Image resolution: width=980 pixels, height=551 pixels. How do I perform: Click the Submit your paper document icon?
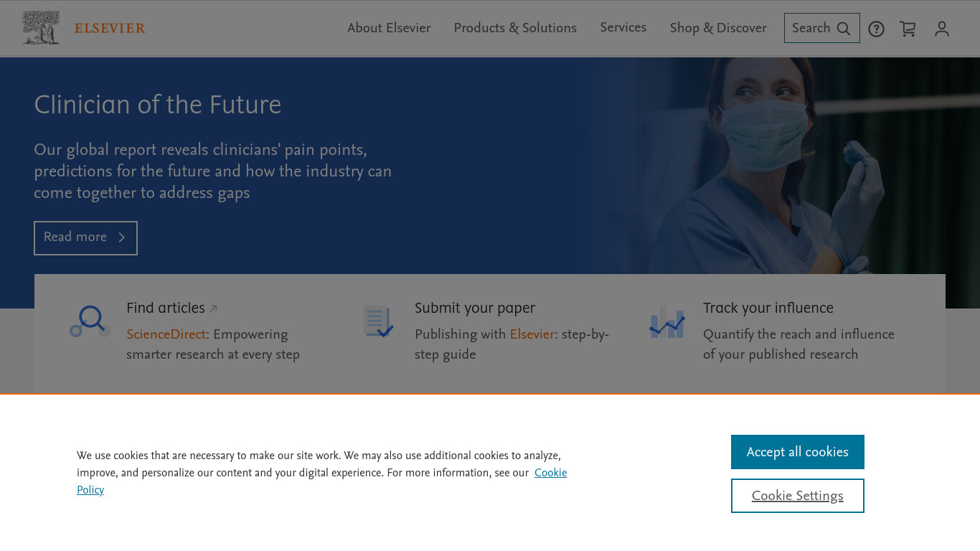[x=379, y=321]
